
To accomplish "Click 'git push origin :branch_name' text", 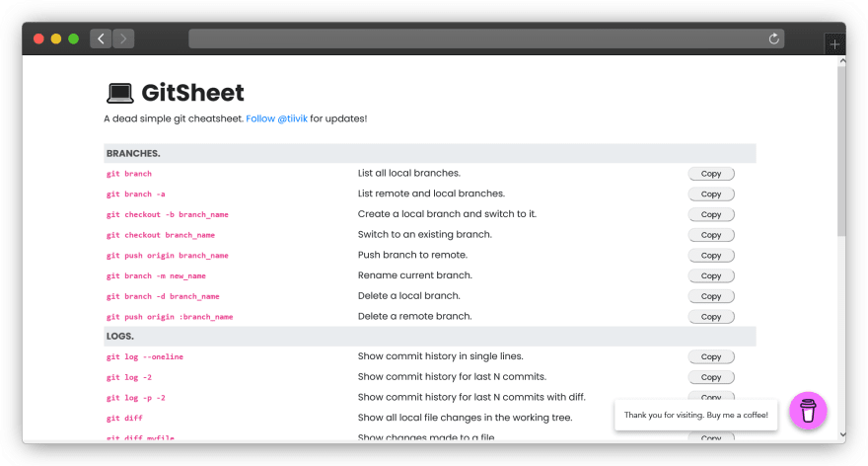I will click(x=170, y=318).
